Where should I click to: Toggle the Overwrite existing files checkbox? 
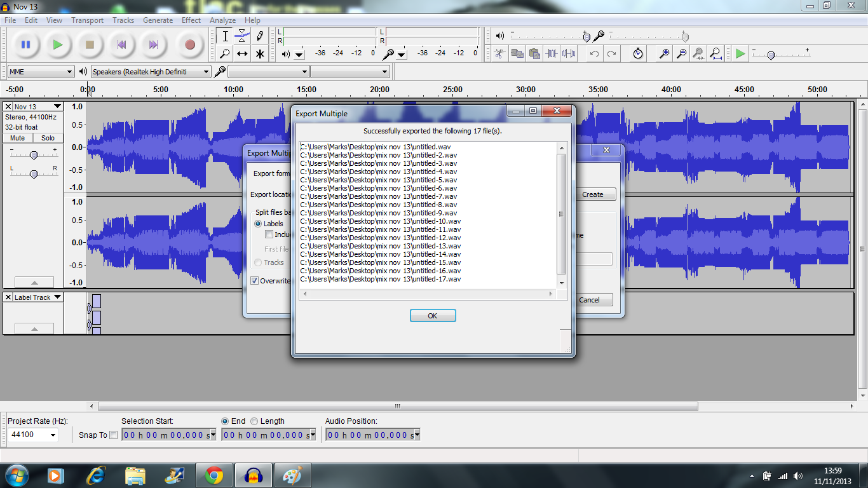click(255, 281)
